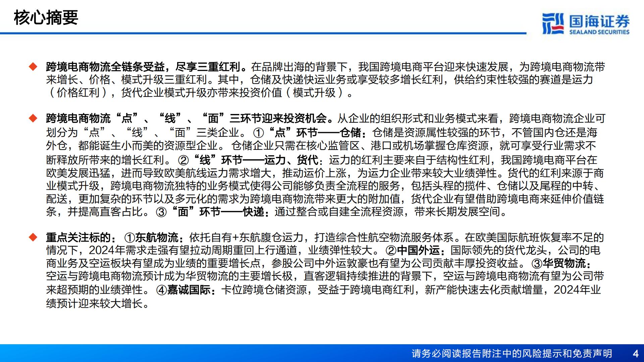Click the text 国际领先的货代龙头
The image size is (644, 362).
click(499, 250)
